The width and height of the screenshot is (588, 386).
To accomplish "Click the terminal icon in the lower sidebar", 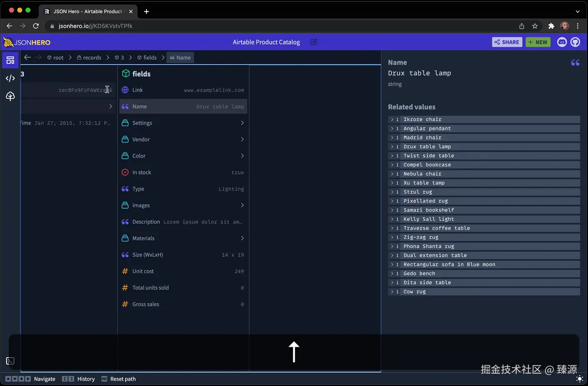I will pos(10,361).
